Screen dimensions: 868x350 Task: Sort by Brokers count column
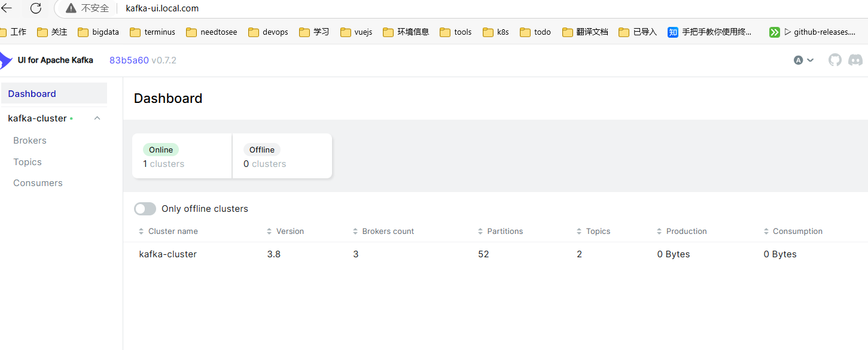(x=383, y=231)
